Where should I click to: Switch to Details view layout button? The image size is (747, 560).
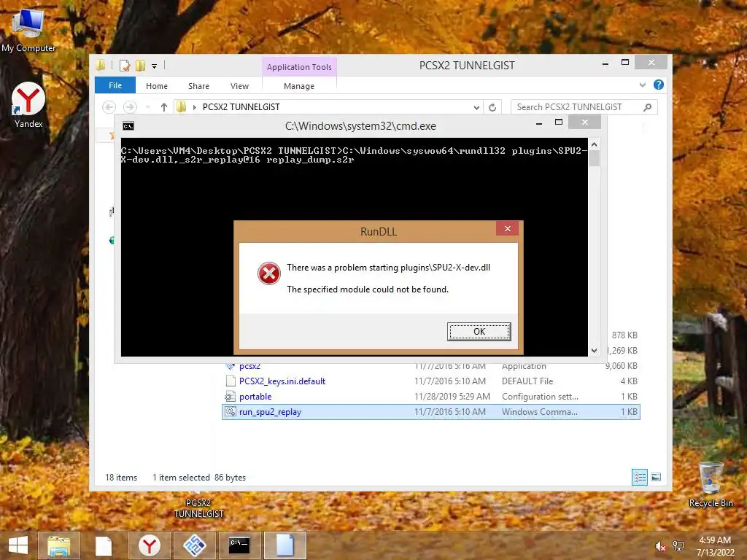[639, 477]
